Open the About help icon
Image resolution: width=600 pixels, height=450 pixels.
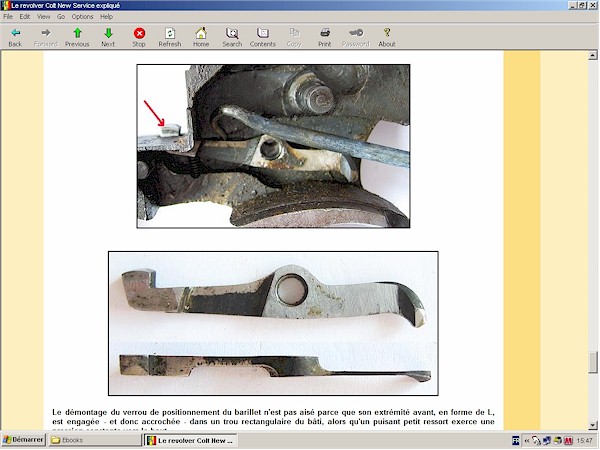pos(387,33)
